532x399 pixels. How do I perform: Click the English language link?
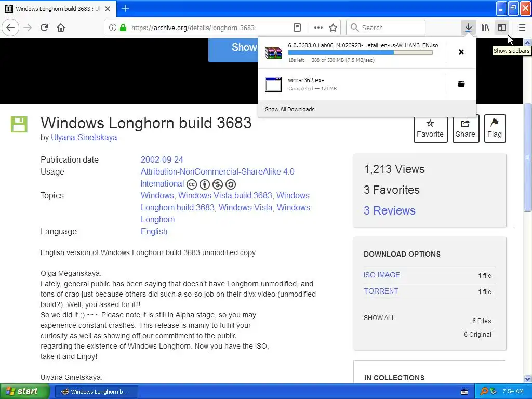(154, 231)
